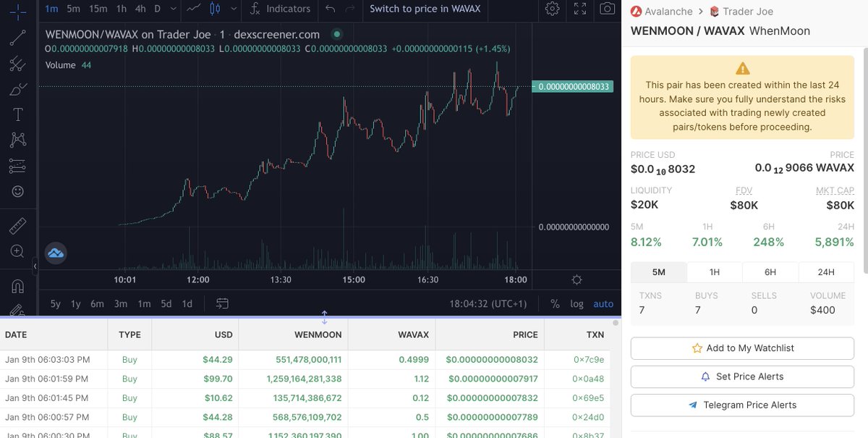868x438 pixels.
Task: Select the 1d date range
Action: pos(187,304)
